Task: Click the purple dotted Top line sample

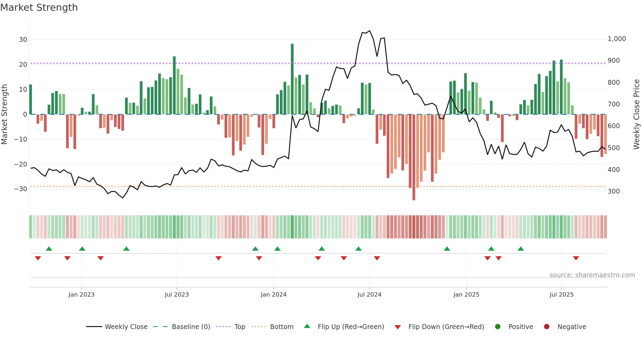Action: point(223,327)
